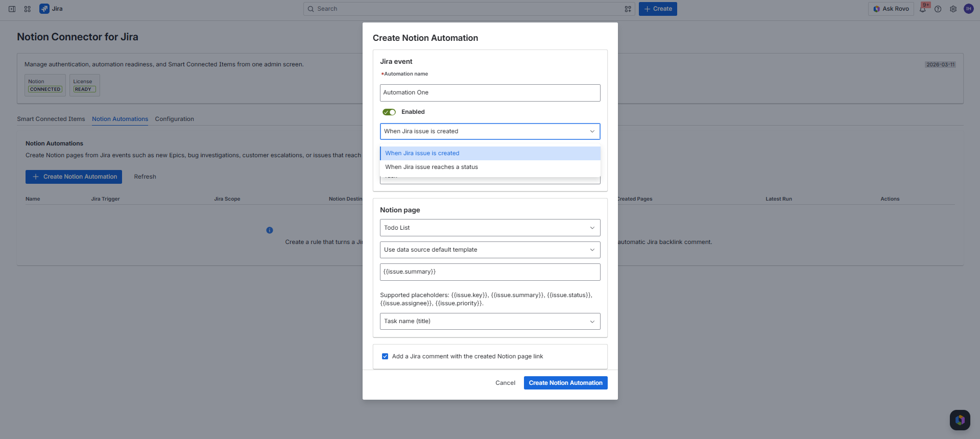
Task: Click the 2026-03-11 date label
Action: click(941, 65)
